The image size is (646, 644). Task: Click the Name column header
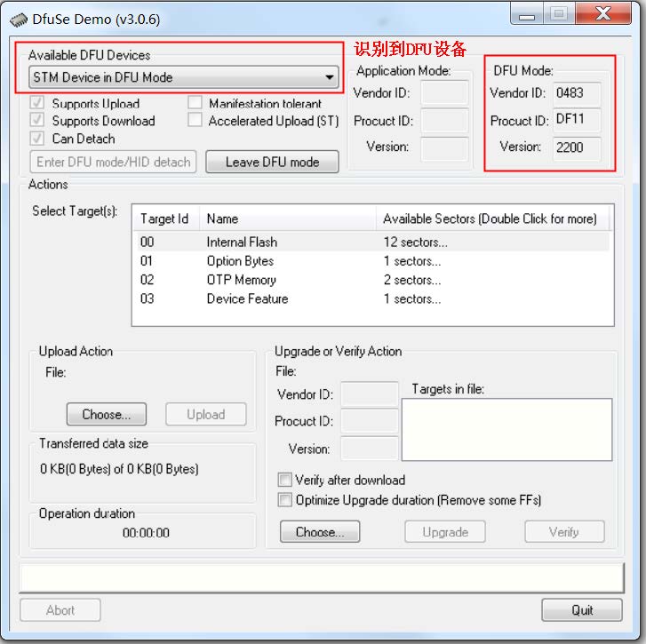pos(288,219)
